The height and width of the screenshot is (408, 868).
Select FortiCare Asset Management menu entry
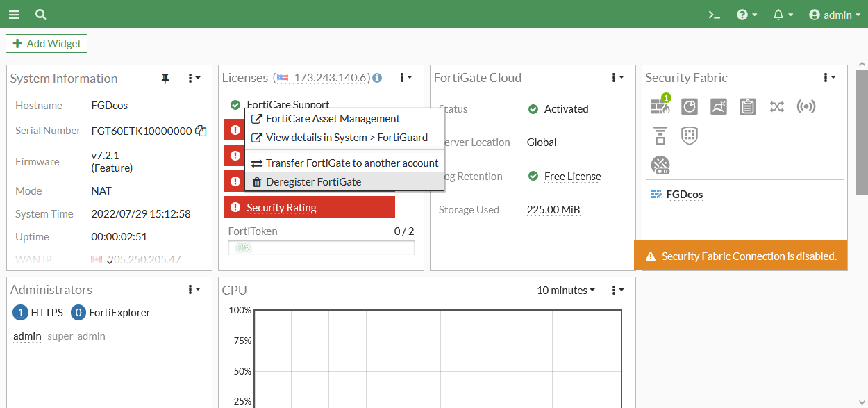[x=344, y=119]
